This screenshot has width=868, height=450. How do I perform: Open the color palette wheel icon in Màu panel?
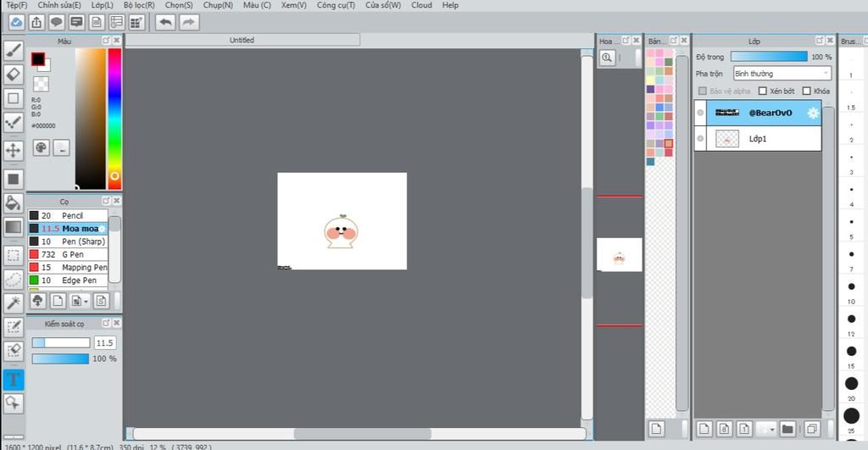point(41,147)
